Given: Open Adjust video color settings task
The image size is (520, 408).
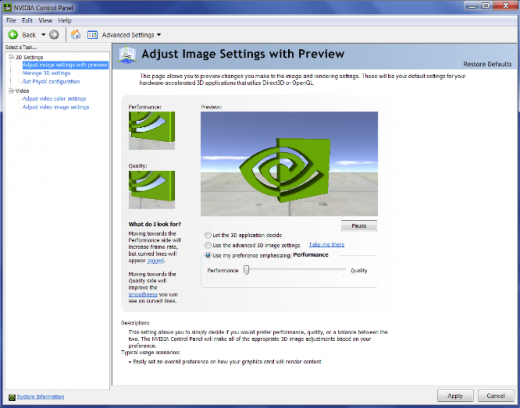Looking at the screenshot, I should (x=54, y=99).
